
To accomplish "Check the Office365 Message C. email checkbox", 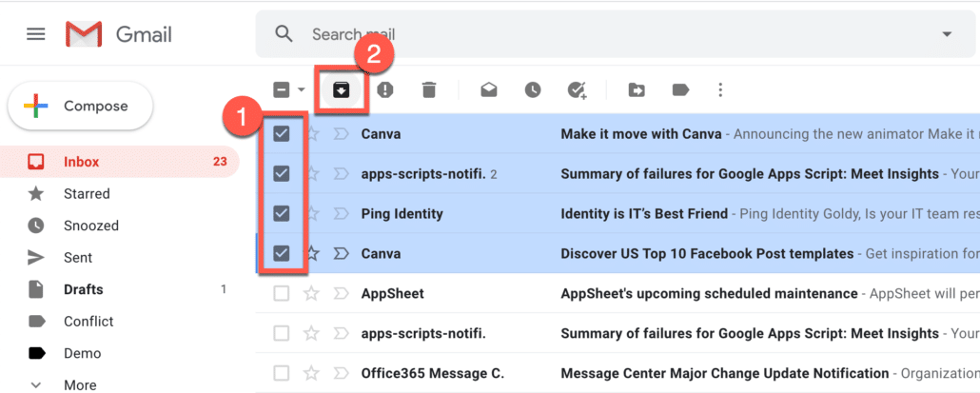I will [282, 374].
